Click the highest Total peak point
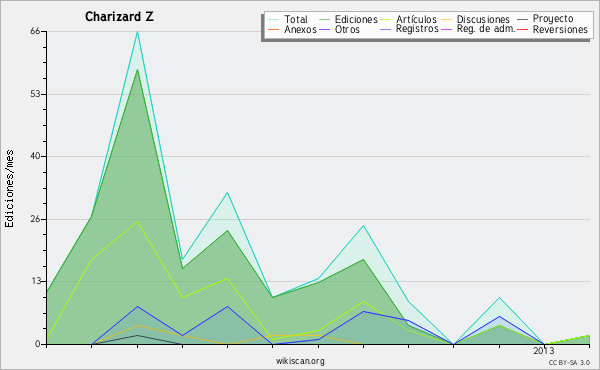The width and height of the screenshot is (600, 370). click(x=137, y=32)
